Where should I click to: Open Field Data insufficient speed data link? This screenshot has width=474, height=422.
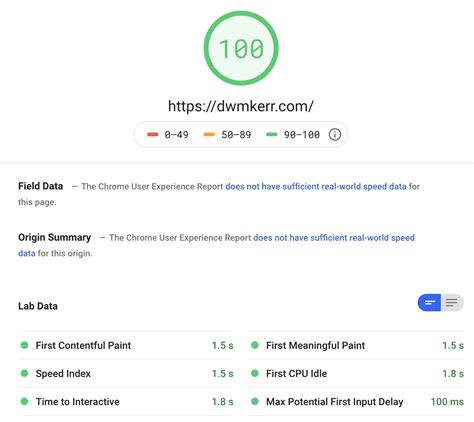[x=316, y=186]
